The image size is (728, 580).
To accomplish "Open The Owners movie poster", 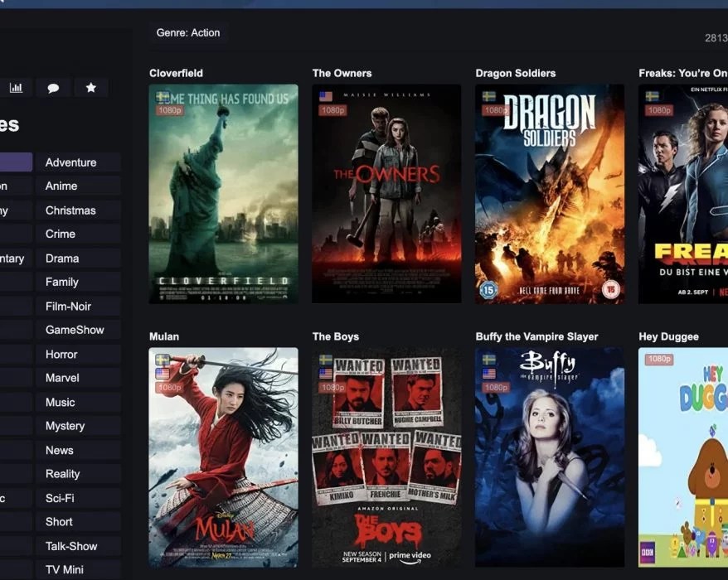I will (x=386, y=194).
